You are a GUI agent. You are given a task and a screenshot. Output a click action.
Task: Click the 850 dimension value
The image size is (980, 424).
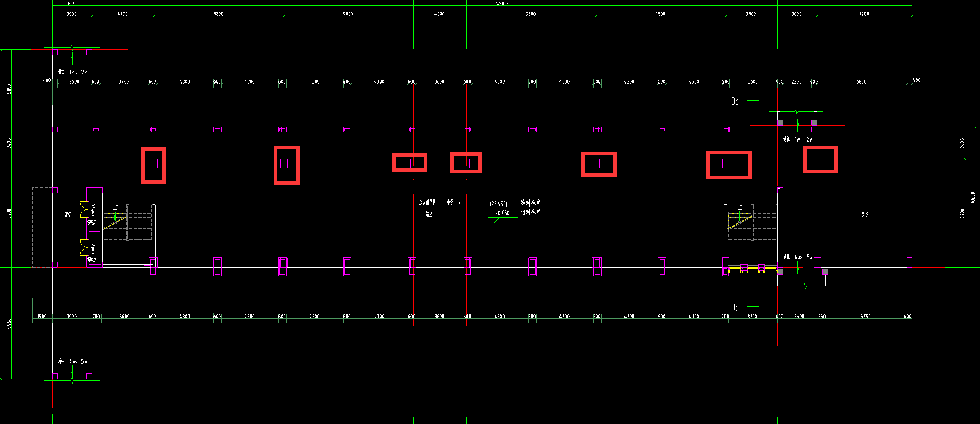coord(822,316)
